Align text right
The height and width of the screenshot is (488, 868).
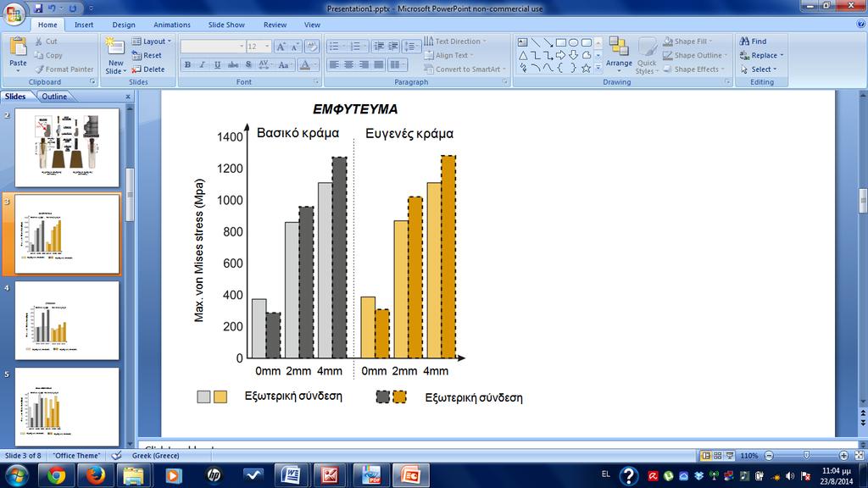tap(364, 64)
